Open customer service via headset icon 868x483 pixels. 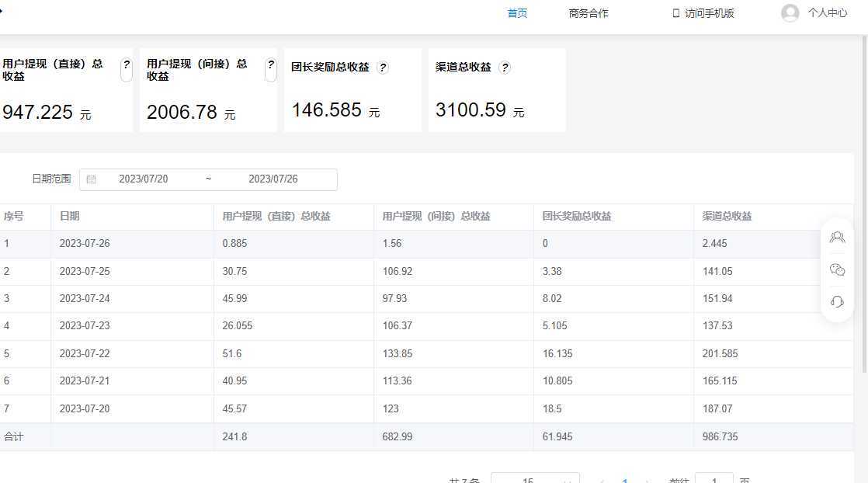pyautogui.click(x=837, y=302)
